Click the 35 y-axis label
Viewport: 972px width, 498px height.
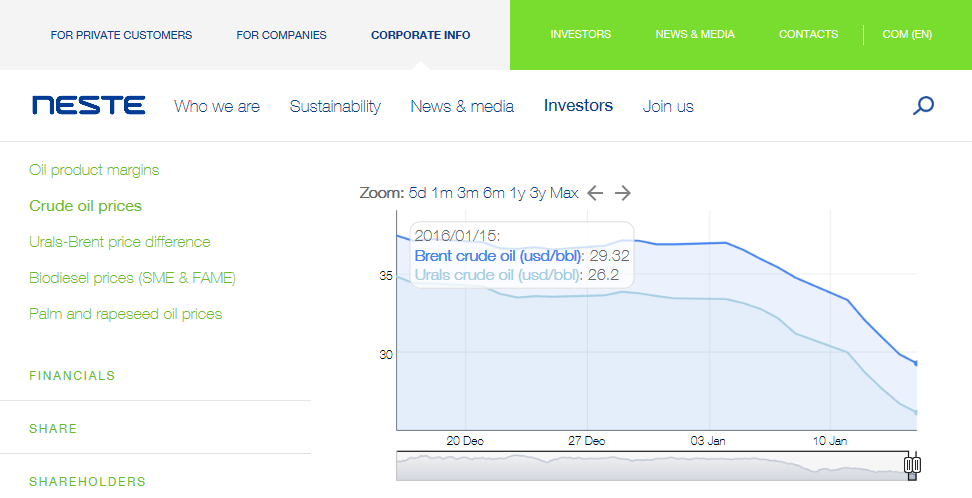tap(386, 275)
